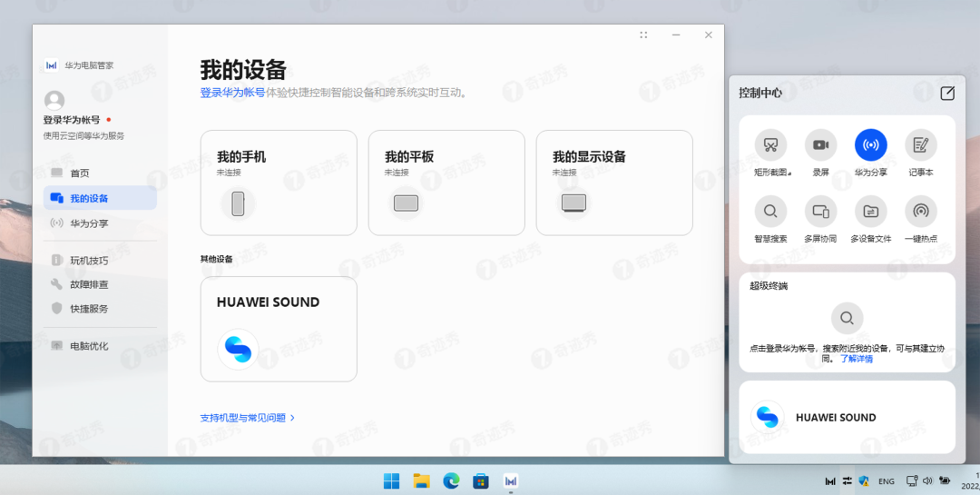
Task: Click the 其他设备 section label
Action: coord(216,259)
